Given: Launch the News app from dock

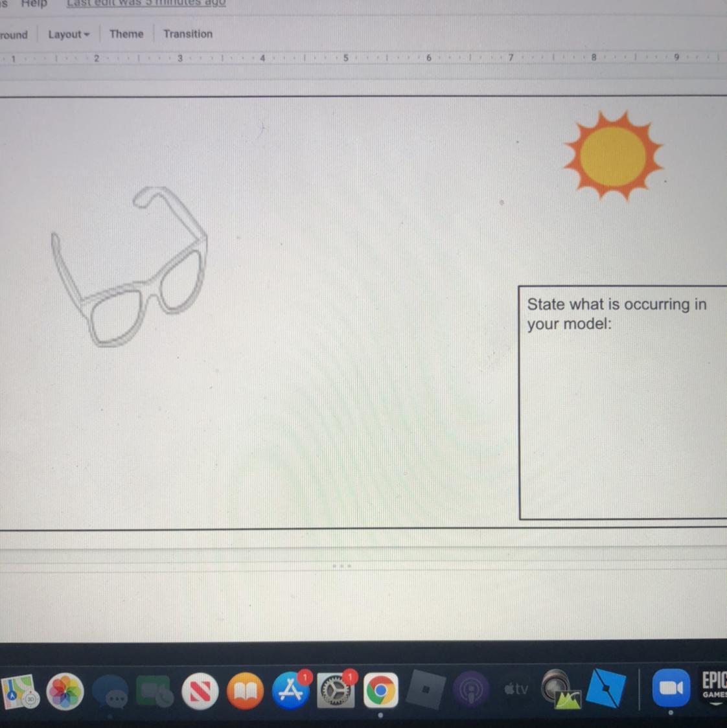Looking at the screenshot, I should click(x=200, y=691).
